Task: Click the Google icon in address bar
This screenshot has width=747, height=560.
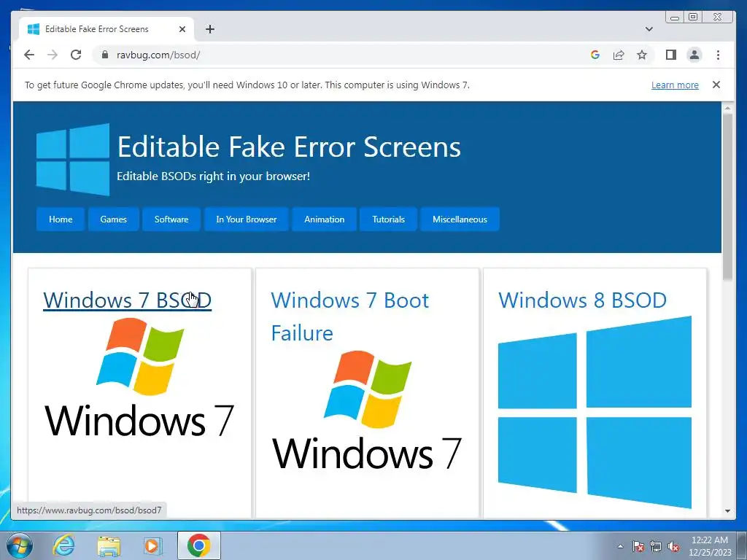Action: click(x=595, y=55)
